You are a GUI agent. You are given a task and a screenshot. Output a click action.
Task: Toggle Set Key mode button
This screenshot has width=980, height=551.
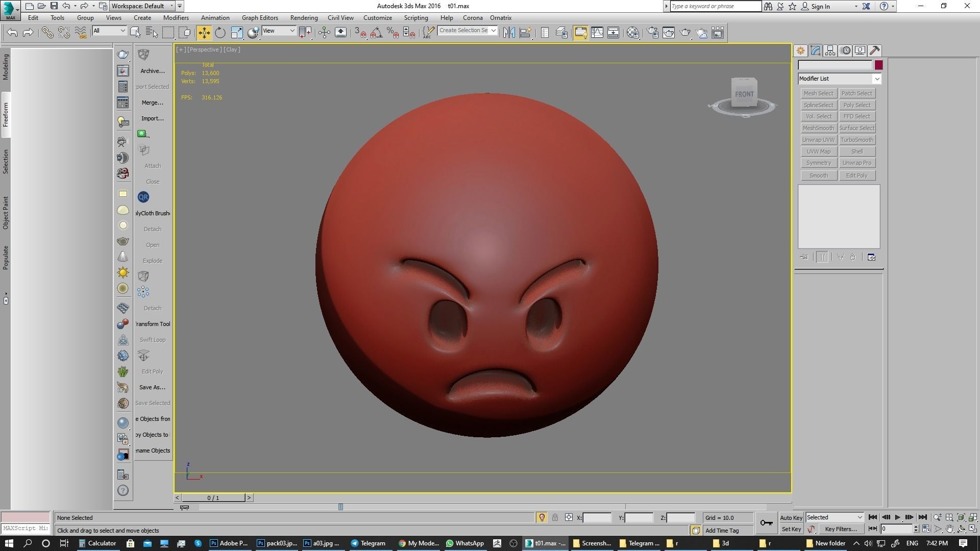coord(791,529)
